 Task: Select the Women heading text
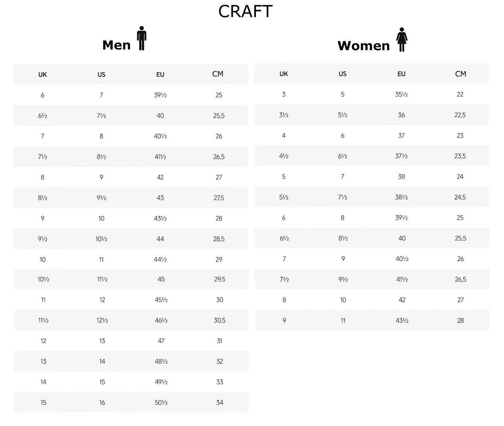(x=364, y=46)
